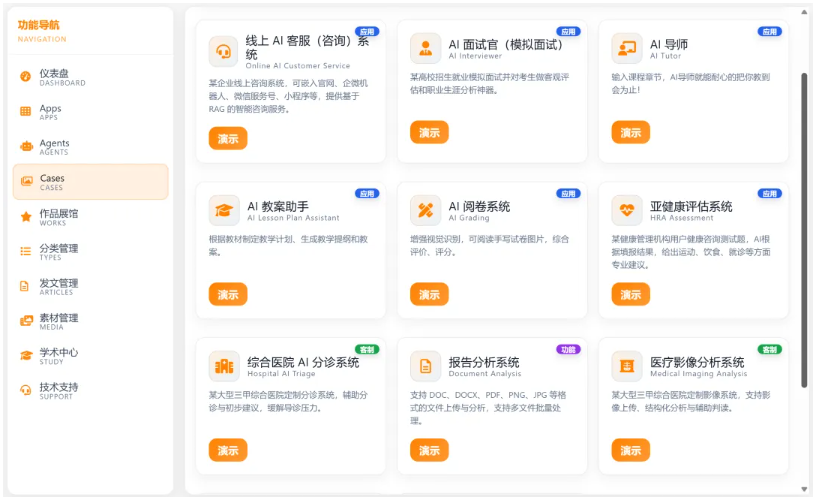The height and width of the screenshot is (504, 822).
Task: Click the heartbeat icon for 亚健康评估系统
Action: [627, 210]
